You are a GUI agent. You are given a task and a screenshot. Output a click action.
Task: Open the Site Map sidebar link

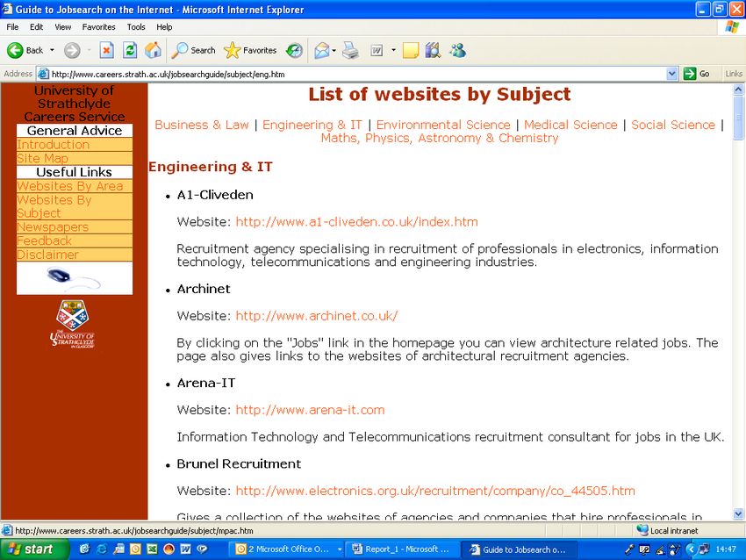coord(42,159)
